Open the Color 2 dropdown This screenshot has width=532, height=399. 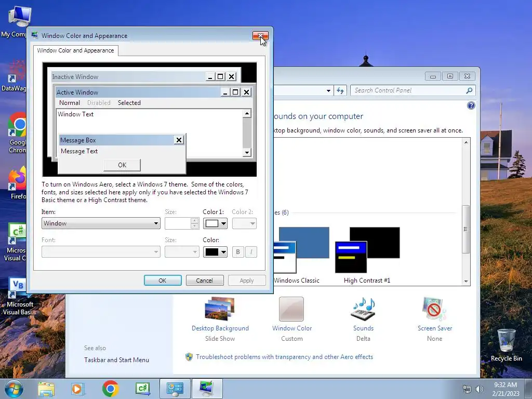(x=244, y=223)
